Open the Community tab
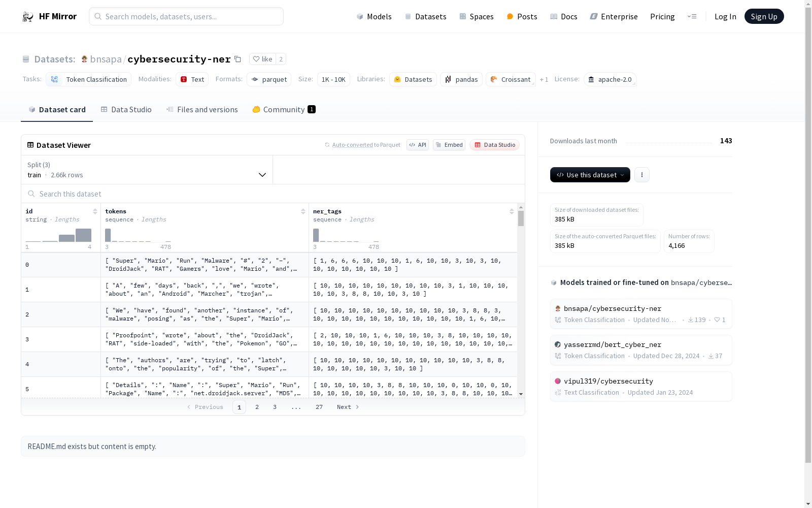The height and width of the screenshot is (508, 812). click(284, 110)
